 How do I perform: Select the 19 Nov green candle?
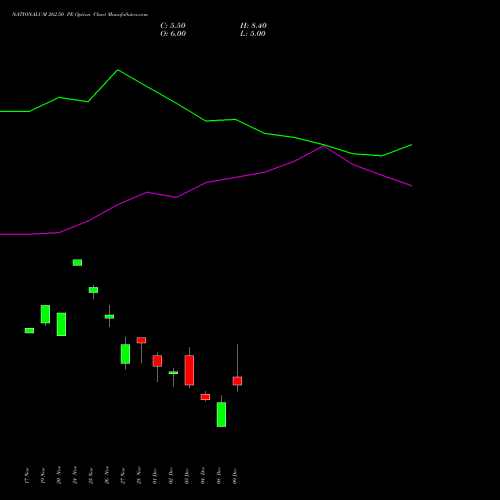tap(45, 314)
